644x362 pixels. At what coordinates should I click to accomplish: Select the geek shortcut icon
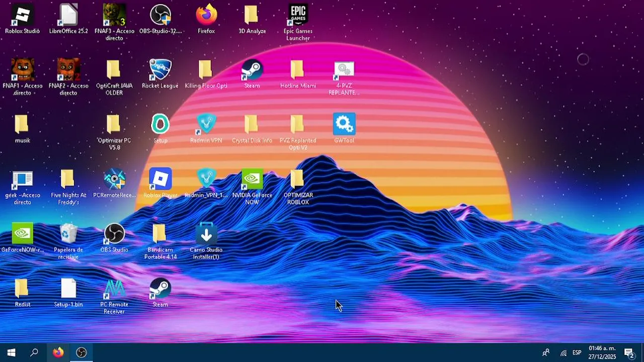(22, 180)
